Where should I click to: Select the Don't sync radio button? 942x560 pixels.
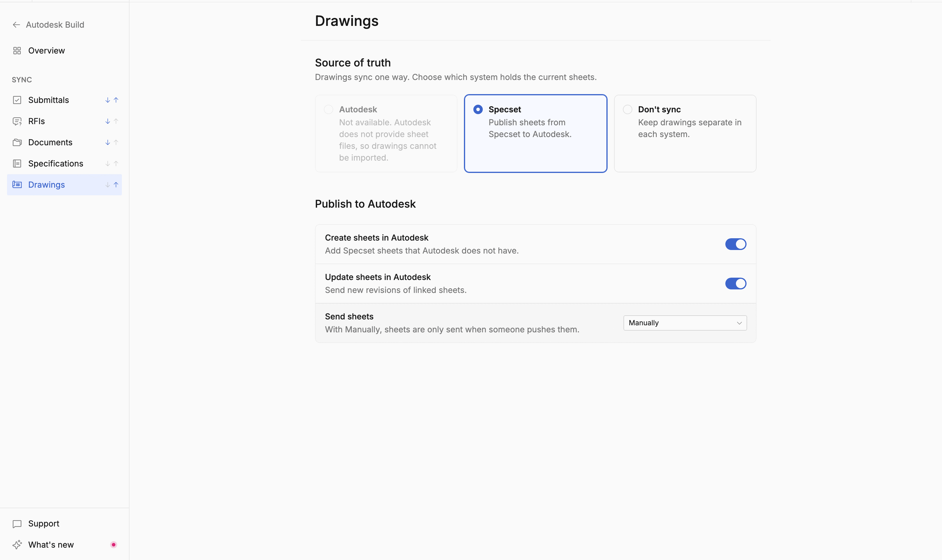pos(627,109)
